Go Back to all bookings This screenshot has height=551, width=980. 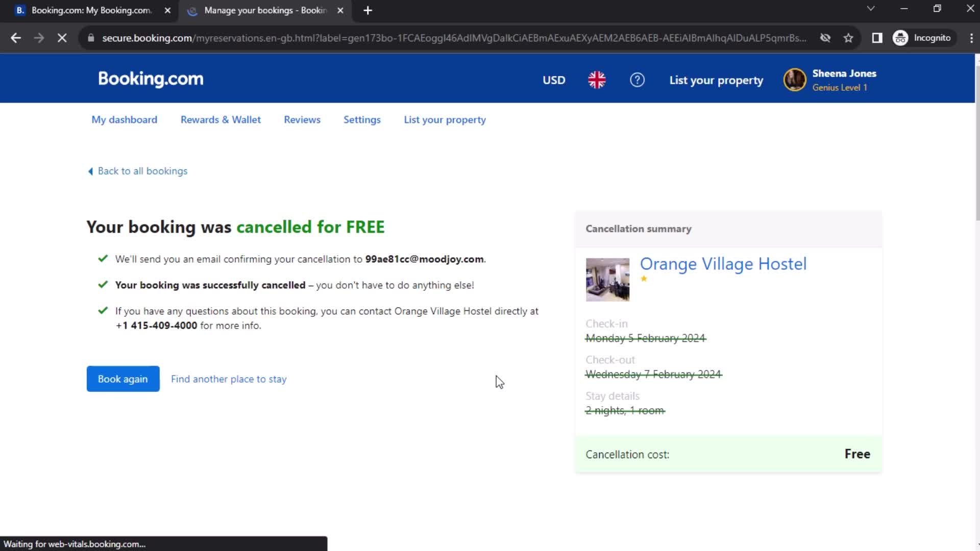pyautogui.click(x=142, y=171)
